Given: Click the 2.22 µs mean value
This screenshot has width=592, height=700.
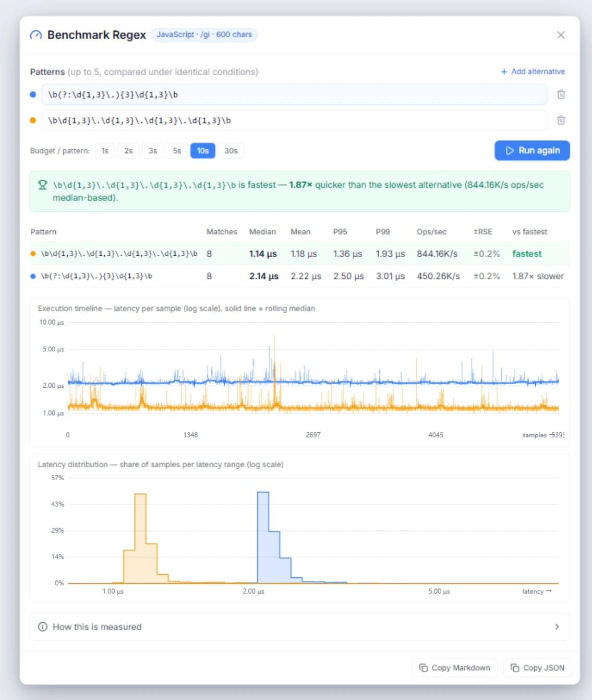Looking at the screenshot, I should [306, 276].
